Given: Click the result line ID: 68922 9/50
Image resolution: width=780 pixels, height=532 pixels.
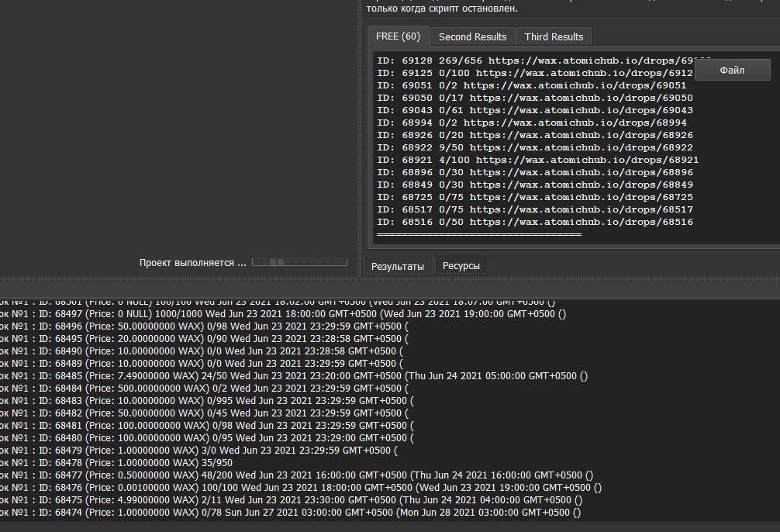Looking at the screenshot, I should point(535,148).
